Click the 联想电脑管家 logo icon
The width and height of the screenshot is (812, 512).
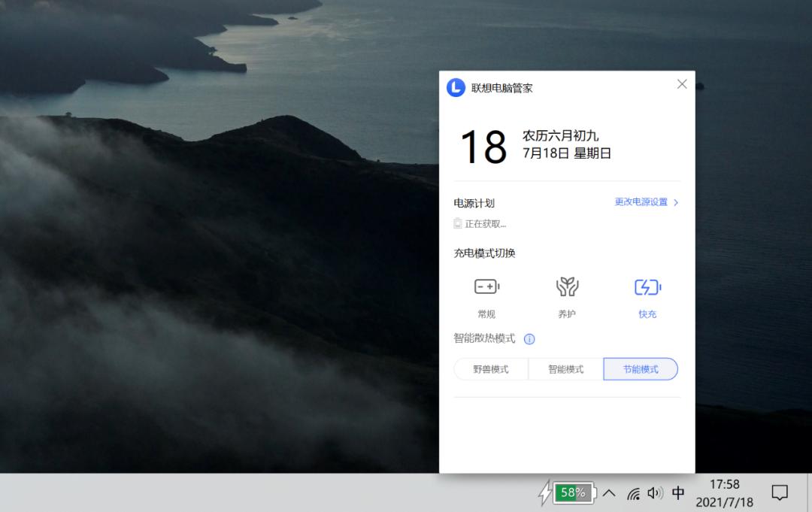click(x=456, y=87)
